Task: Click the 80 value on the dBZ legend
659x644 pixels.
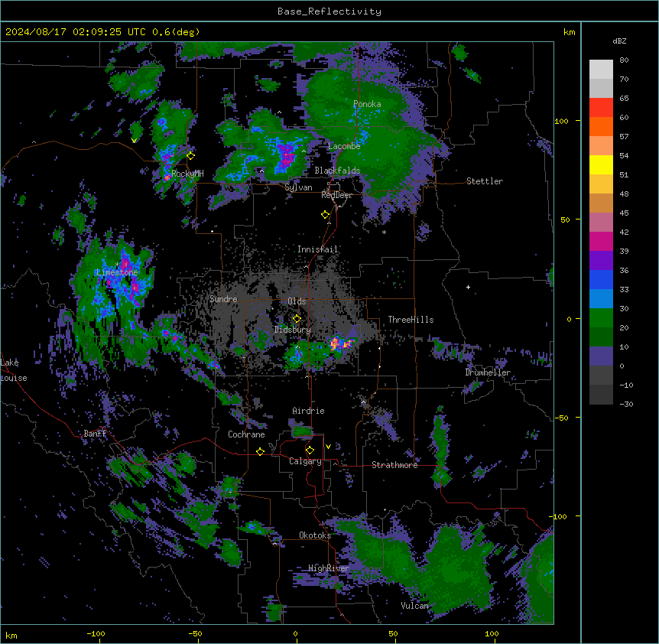Action: [624, 60]
